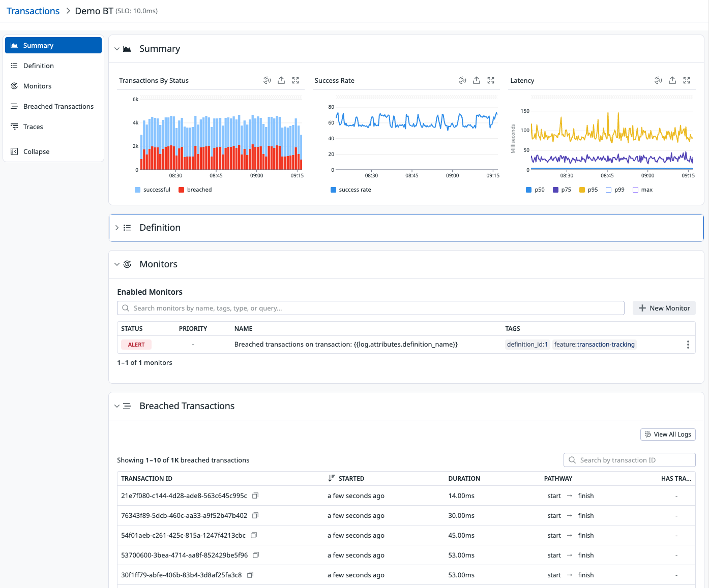This screenshot has height=588, width=709.
Task: Open Traces in the sidebar
Action: 33,127
